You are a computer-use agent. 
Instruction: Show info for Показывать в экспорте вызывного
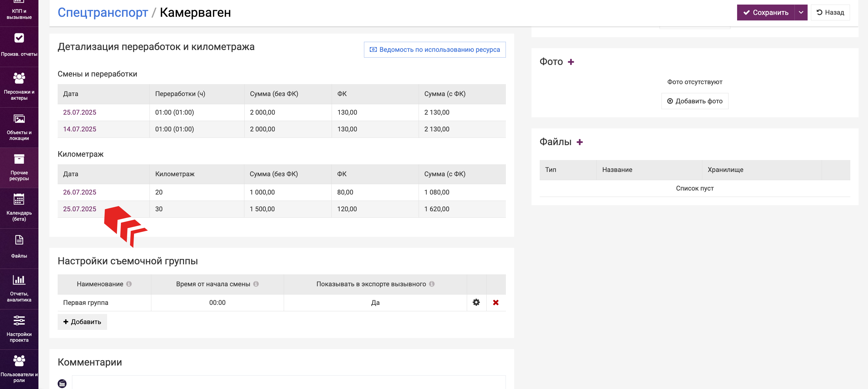tap(432, 284)
